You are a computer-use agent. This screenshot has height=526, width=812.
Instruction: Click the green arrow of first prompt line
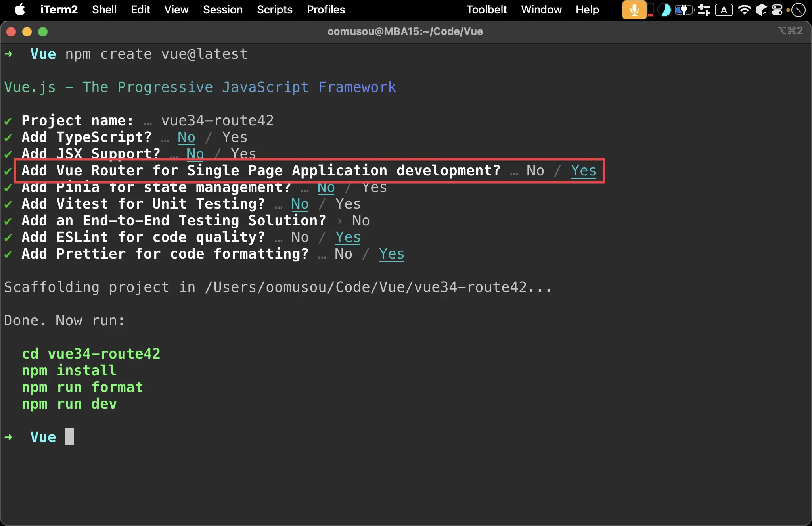point(8,54)
